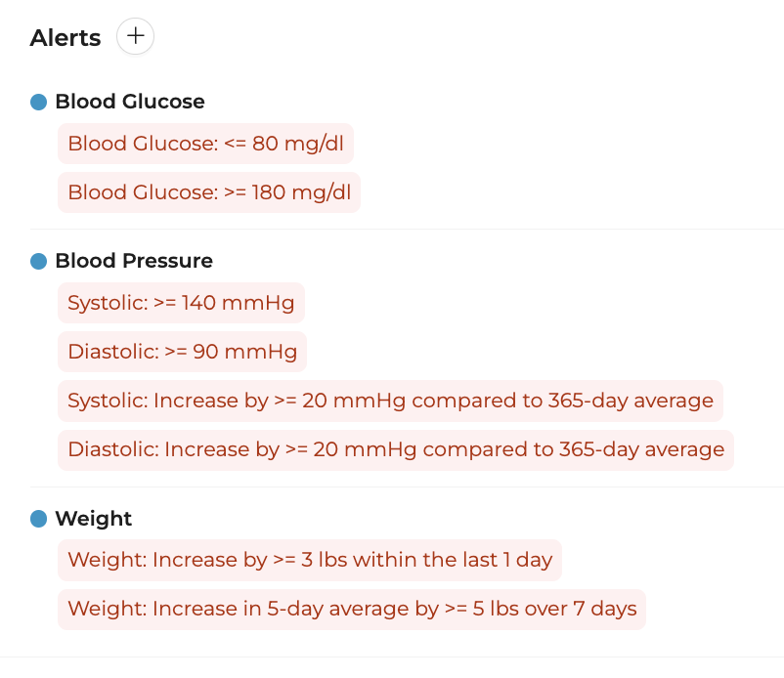Click the Blood Glucose section heading

130,102
